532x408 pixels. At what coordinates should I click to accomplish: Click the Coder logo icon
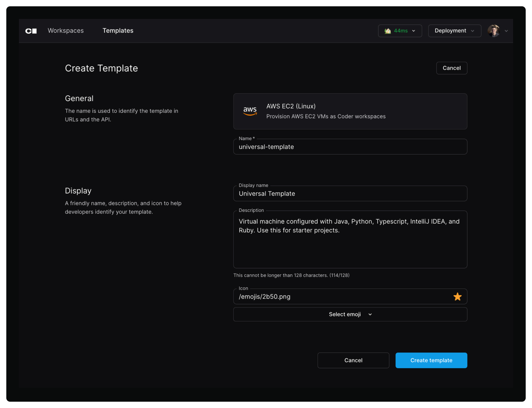pyautogui.click(x=31, y=31)
